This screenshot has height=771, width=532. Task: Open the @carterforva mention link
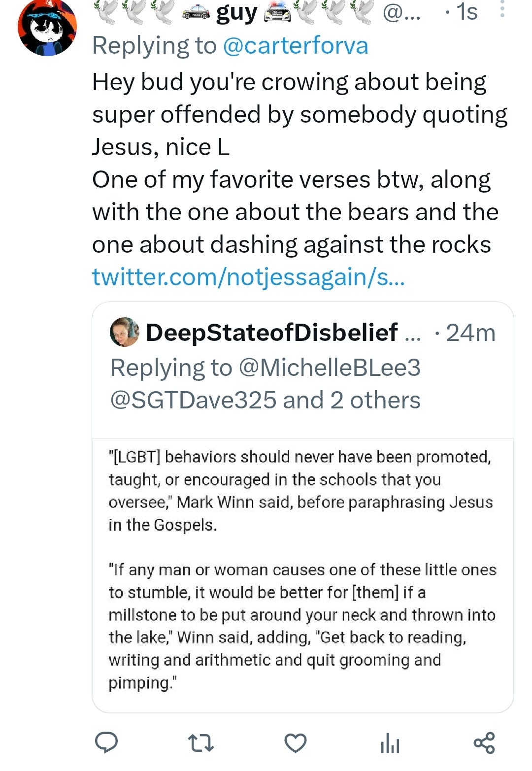296,46
